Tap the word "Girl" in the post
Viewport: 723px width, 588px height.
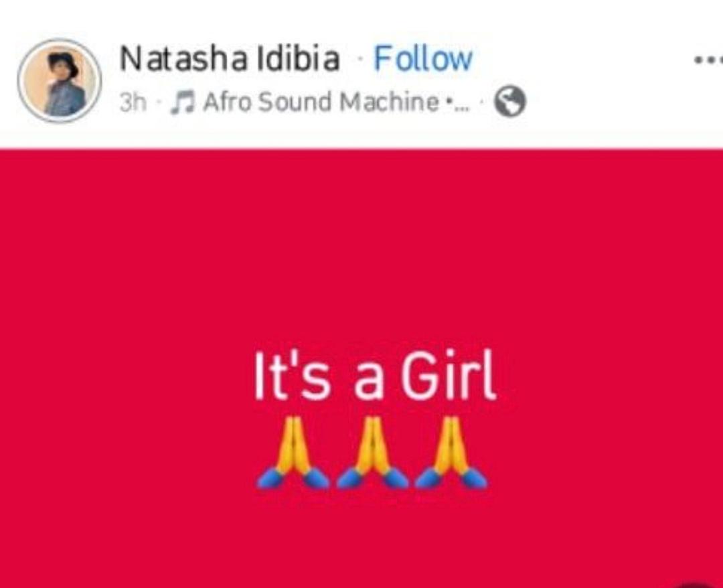coord(449,376)
